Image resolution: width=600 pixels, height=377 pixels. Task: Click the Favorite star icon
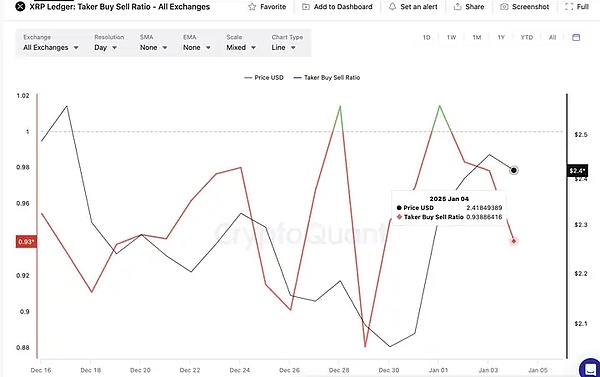pyautogui.click(x=252, y=7)
